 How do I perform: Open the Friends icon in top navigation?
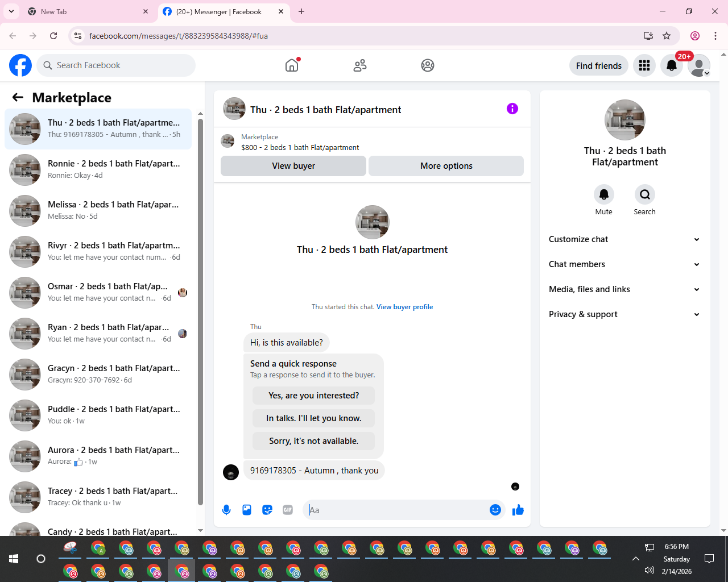[360, 65]
